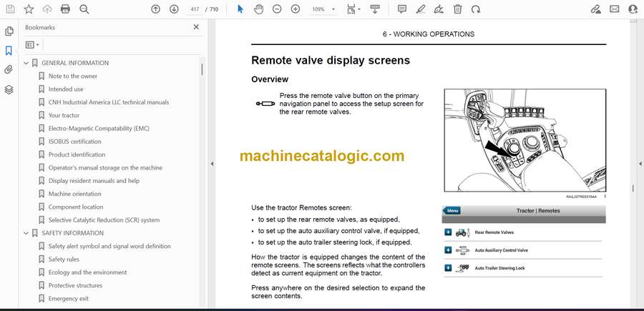This screenshot has width=644, height=311.
Task: Add the document to starred favorites
Action: (29, 9)
